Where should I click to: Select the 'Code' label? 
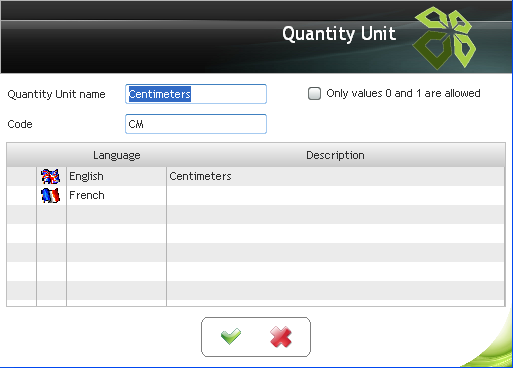(x=20, y=124)
